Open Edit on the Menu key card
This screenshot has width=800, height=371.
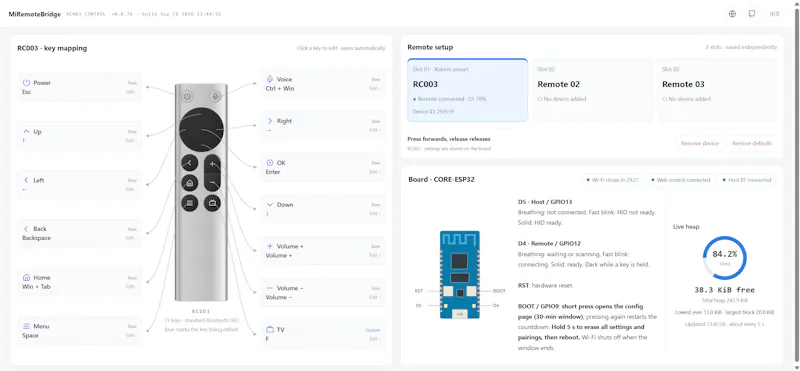pyautogui.click(x=132, y=335)
